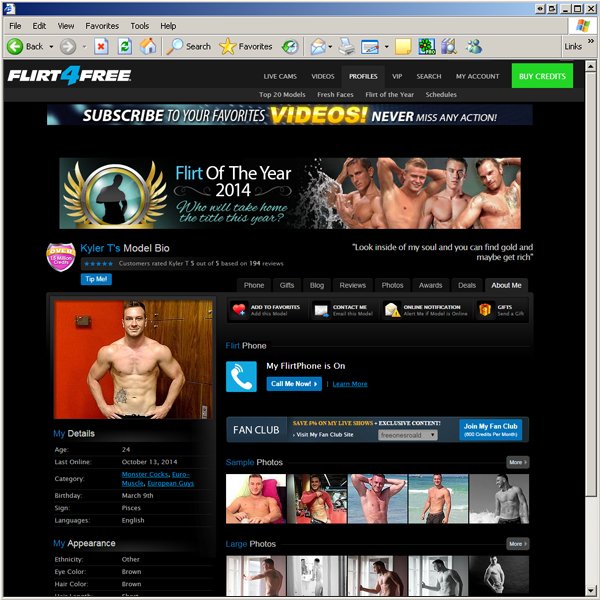Open the Favorites star button
Viewport: 600px width, 600px height.
[246, 47]
